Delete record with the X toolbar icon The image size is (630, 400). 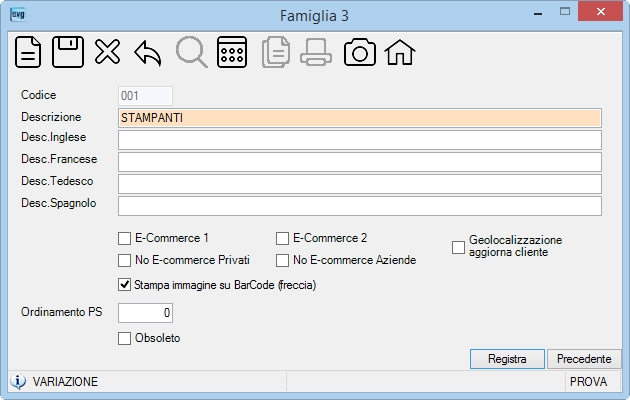(107, 52)
